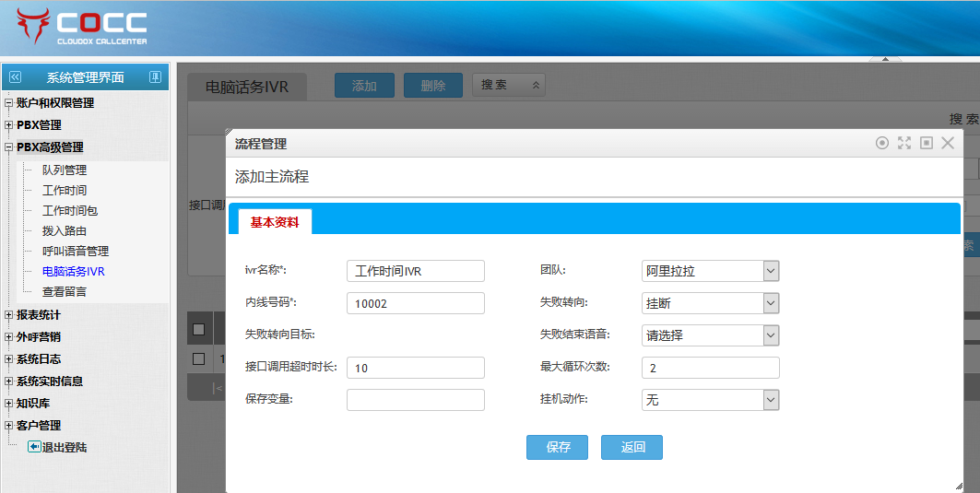Open the 失败结束语音 dropdown
The height and width of the screenshot is (493, 980).
click(710, 335)
